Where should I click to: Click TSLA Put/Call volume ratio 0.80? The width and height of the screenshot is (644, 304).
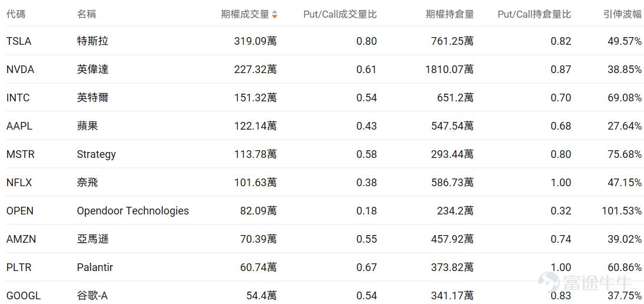point(366,41)
